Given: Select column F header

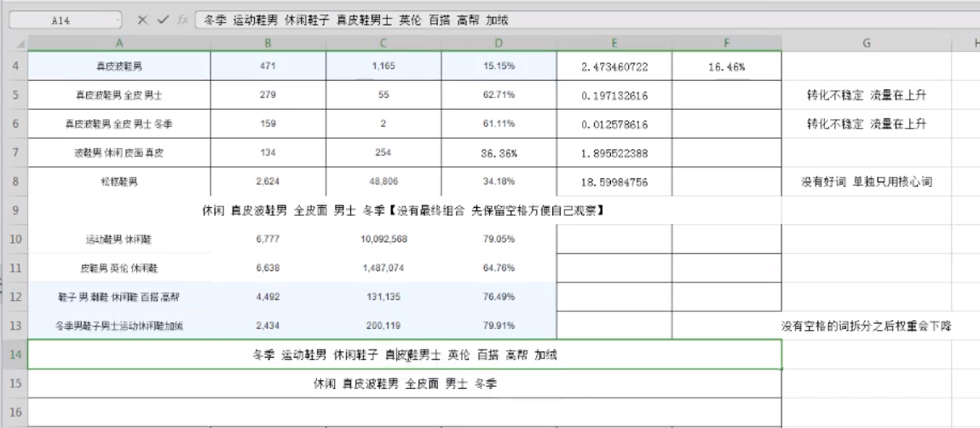Looking at the screenshot, I should coord(727,43).
